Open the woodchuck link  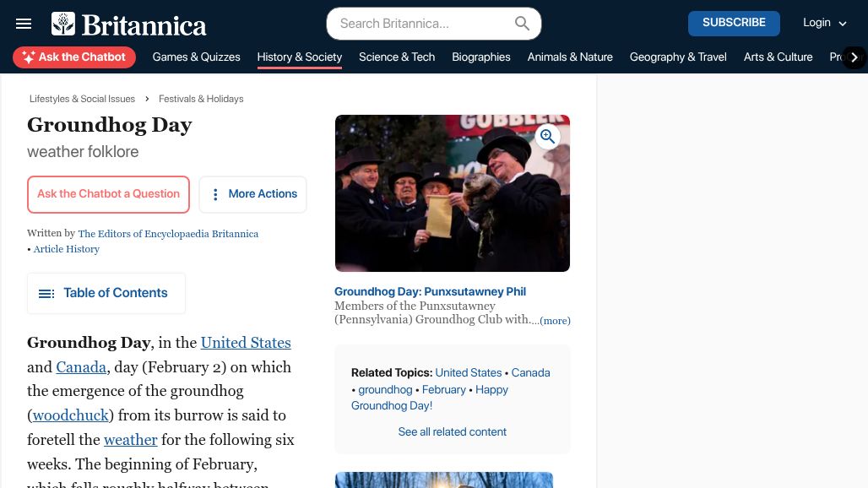(71, 415)
